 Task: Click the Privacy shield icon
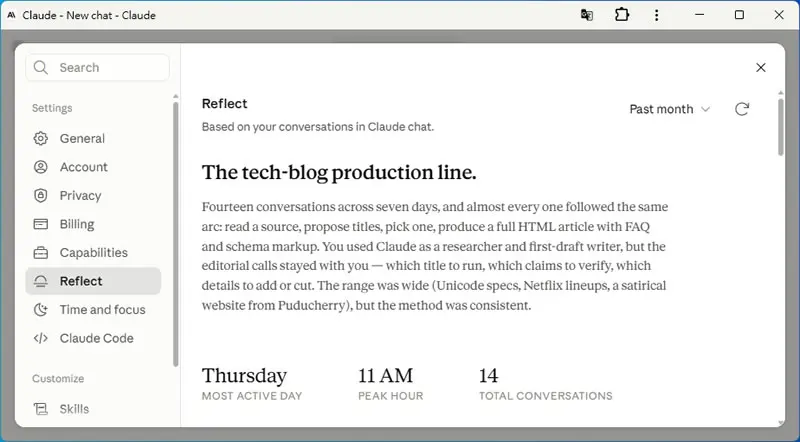coord(40,195)
